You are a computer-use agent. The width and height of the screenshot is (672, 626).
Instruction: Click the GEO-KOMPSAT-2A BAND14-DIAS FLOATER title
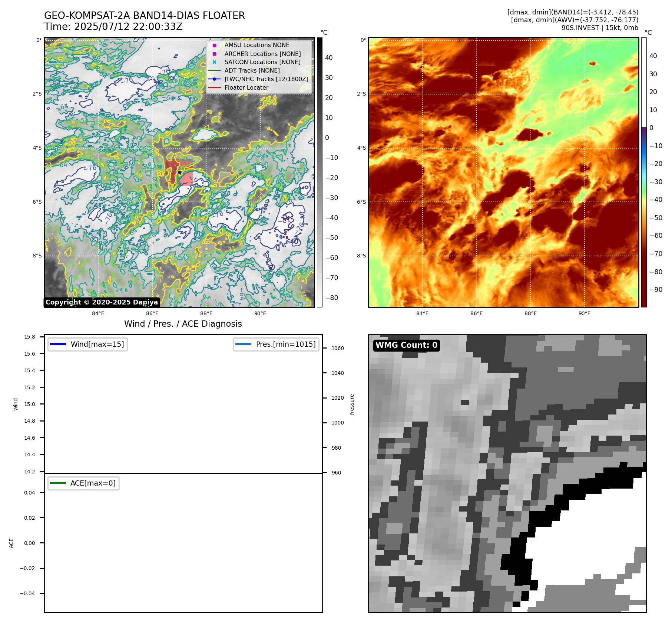(145, 16)
